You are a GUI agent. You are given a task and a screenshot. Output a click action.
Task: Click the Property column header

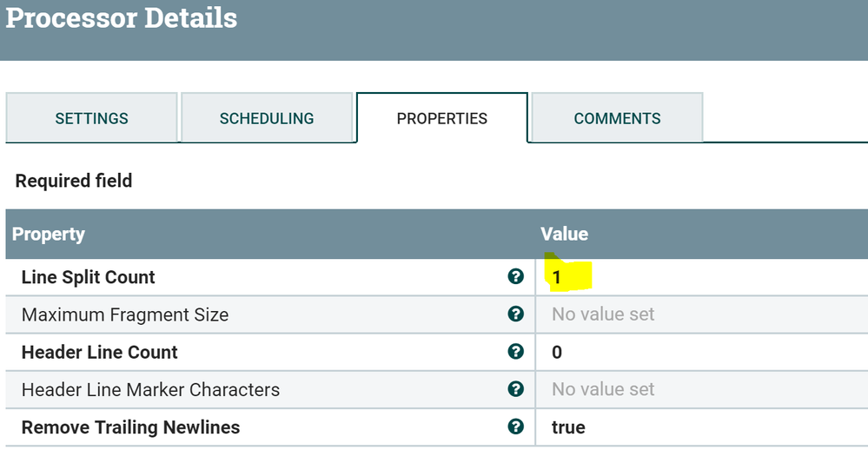point(49,235)
